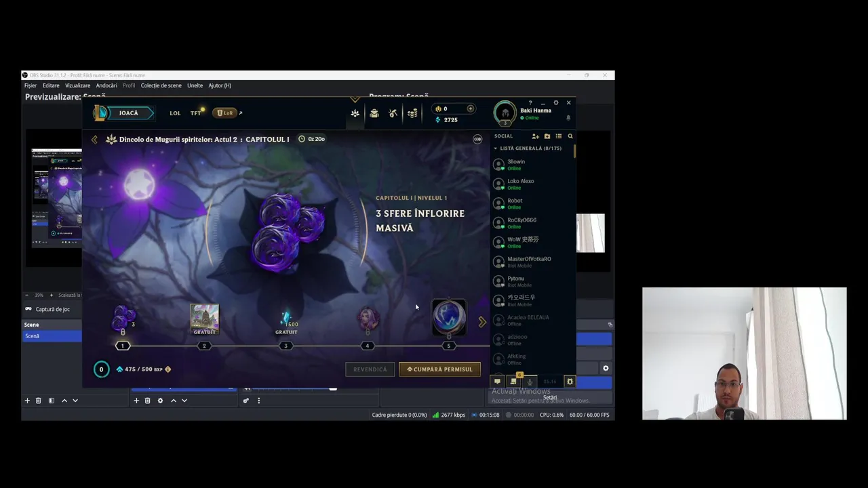Move scene up with arrow
Image resolution: width=868 pixels, height=488 pixels.
[64, 401]
